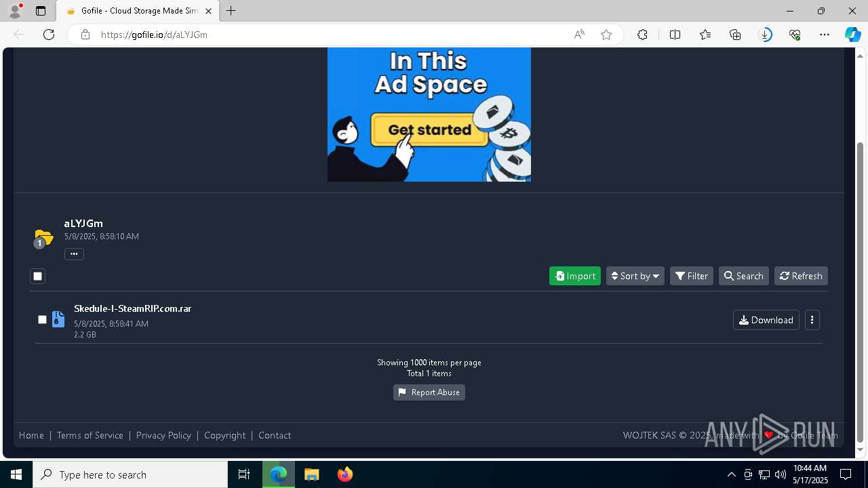868x488 pixels.
Task: Click the page vertical scrollbar
Action: tap(861, 291)
